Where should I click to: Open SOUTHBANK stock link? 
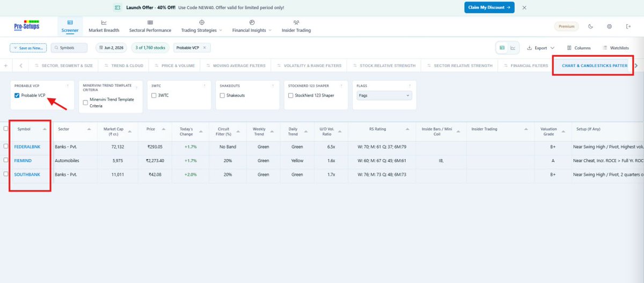click(27, 174)
